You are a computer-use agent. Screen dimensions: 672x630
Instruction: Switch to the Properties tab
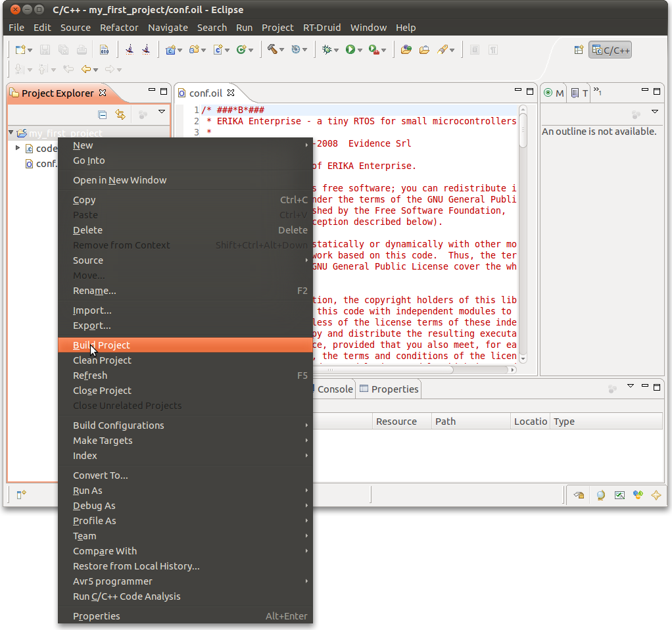pos(389,389)
